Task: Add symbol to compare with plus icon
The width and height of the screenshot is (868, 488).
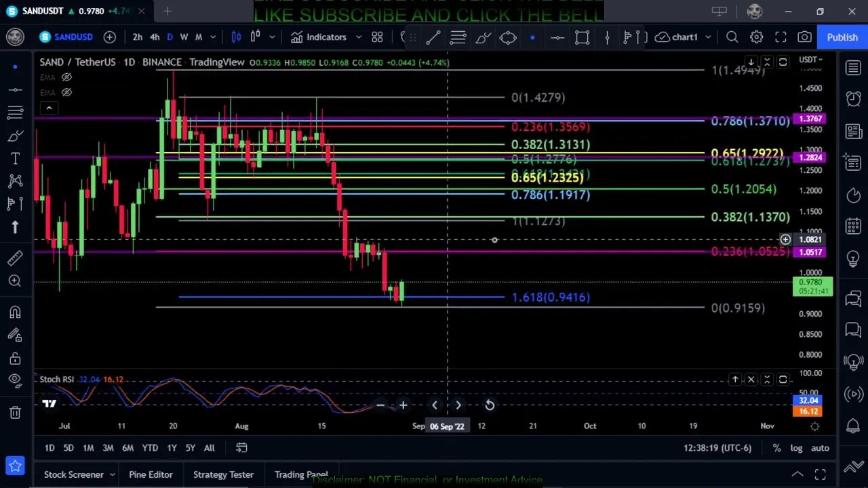Action: (109, 37)
